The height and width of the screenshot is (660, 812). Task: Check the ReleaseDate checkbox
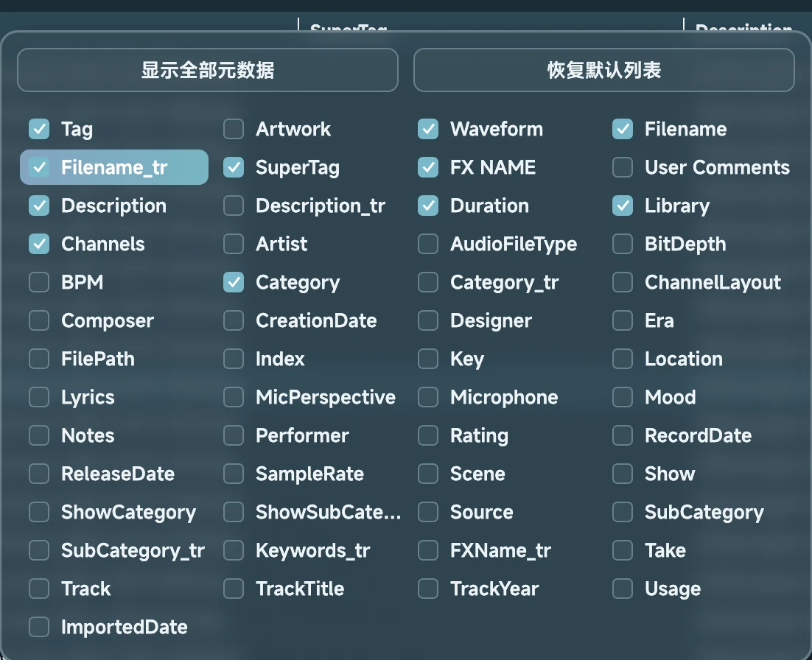(39, 474)
